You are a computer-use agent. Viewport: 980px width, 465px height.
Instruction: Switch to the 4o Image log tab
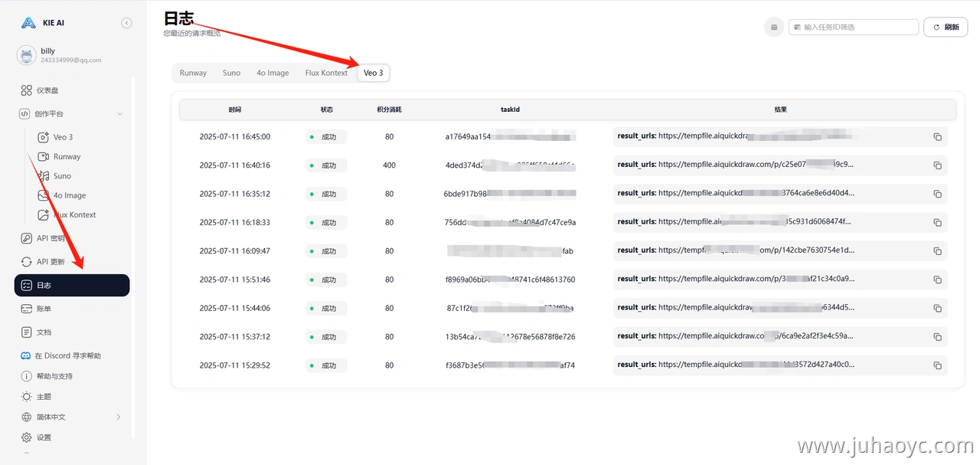coord(273,73)
